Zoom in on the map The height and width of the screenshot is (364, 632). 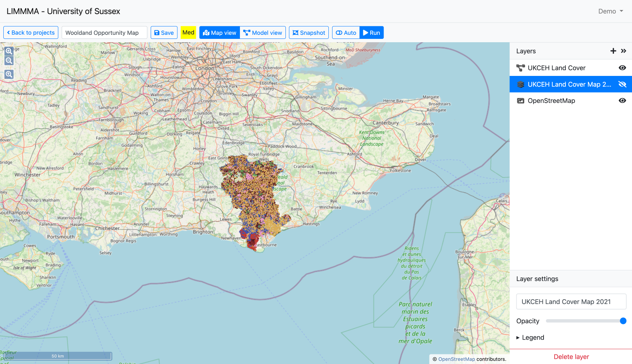tap(9, 51)
